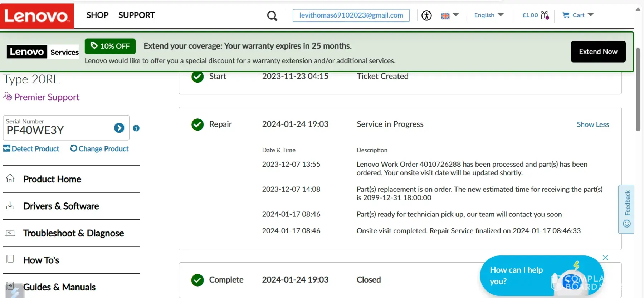644x298 pixels.
Task: Click the 'Part(s) ready for technician pick up' line
Action: (x=459, y=214)
